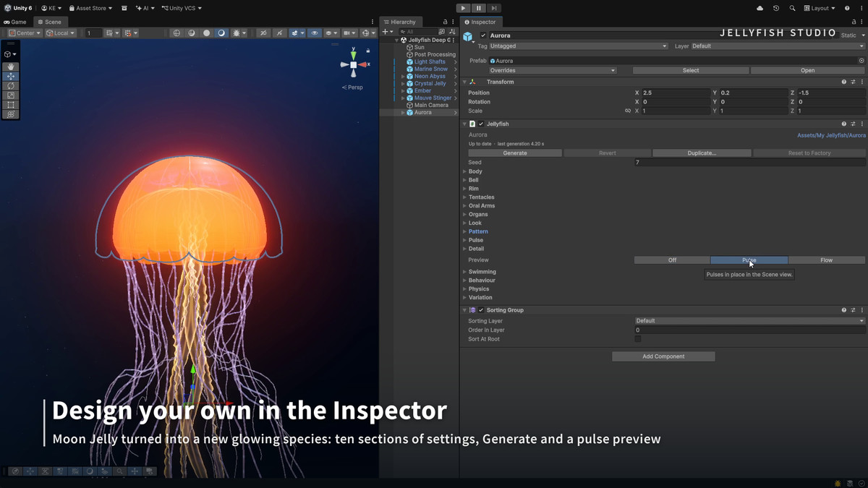
Task: Open the Asset Store menu
Action: point(90,8)
